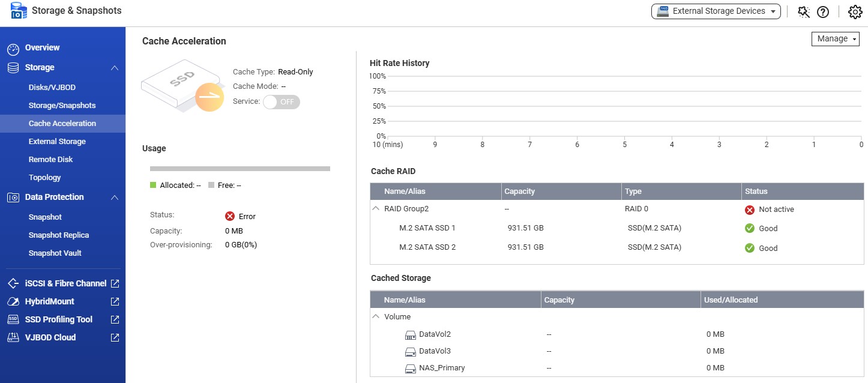The image size is (868, 383).
Task: Collapse the RAID Group2 row
Action: 376,209
